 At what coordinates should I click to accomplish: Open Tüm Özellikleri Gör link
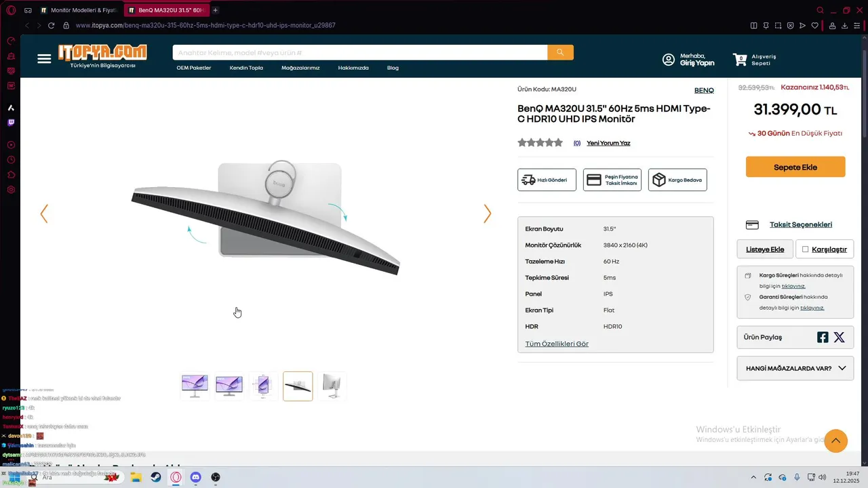point(557,344)
